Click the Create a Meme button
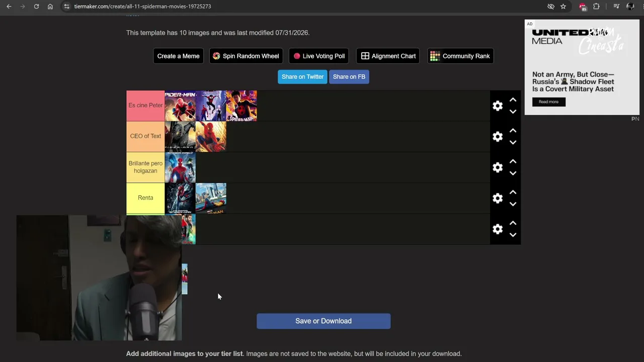 pos(178,56)
